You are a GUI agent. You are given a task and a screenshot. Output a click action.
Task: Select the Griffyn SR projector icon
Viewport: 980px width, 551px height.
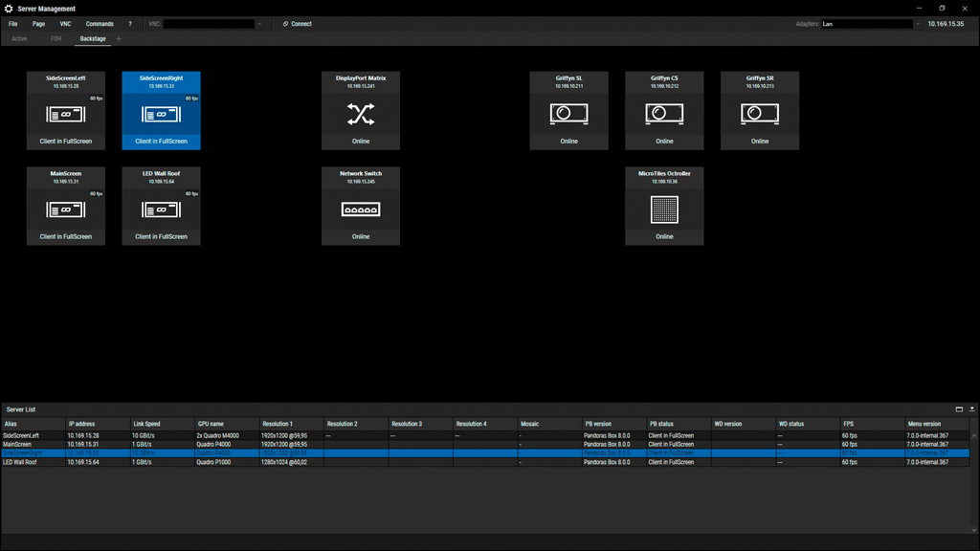[759, 115]
